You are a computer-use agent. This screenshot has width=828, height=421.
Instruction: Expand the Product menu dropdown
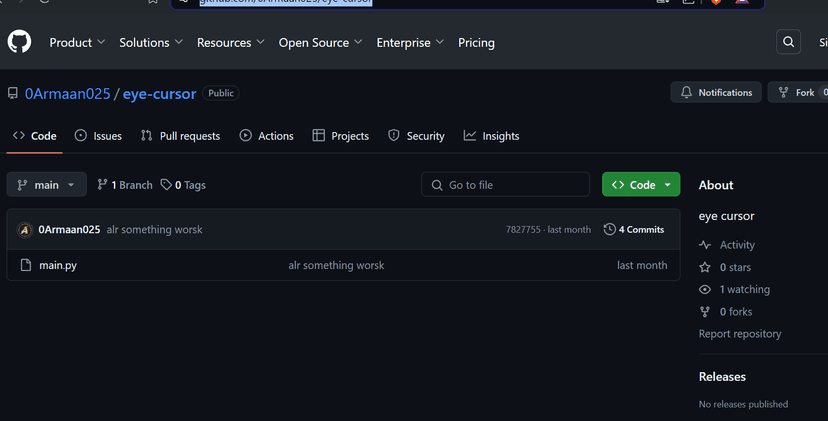coord(77,43)
